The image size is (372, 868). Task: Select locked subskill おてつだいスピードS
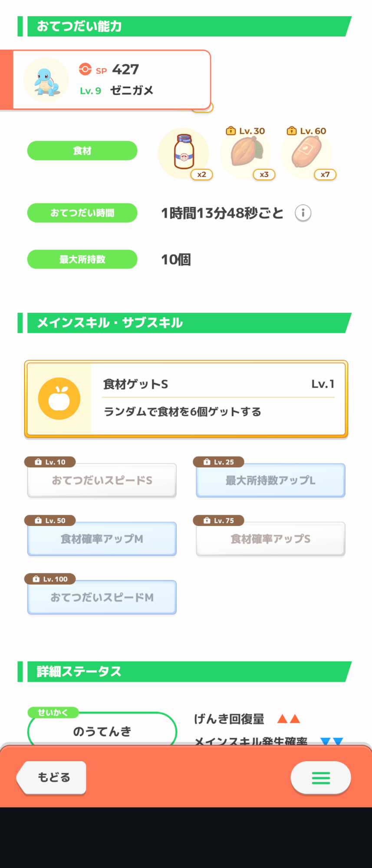[x=102, y=480]
